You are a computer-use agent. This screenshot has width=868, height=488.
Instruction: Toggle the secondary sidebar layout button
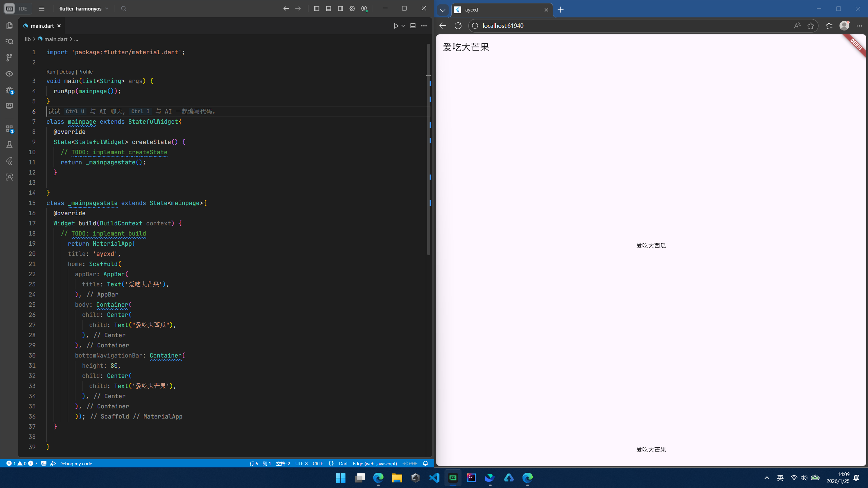pos(340,8)
